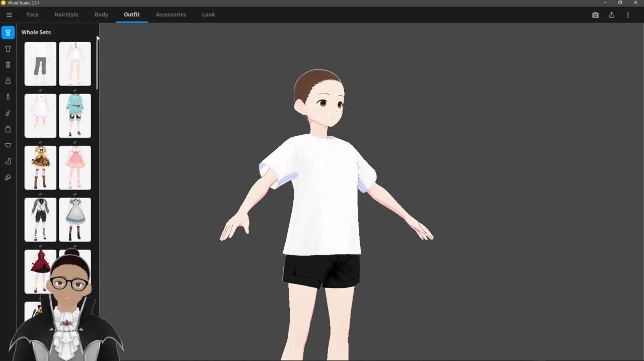This screenshot has width=644, height=361.
Task: Choose the arm accessory glove category icon
Action: point(8,113)
